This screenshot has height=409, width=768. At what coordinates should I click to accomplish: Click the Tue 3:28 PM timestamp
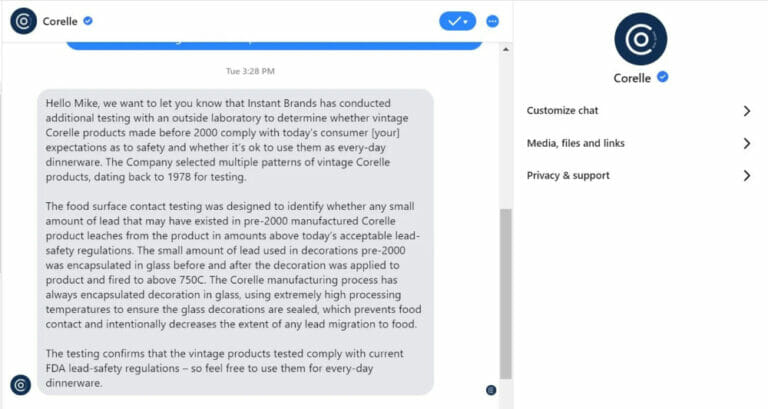click(250, 71)
